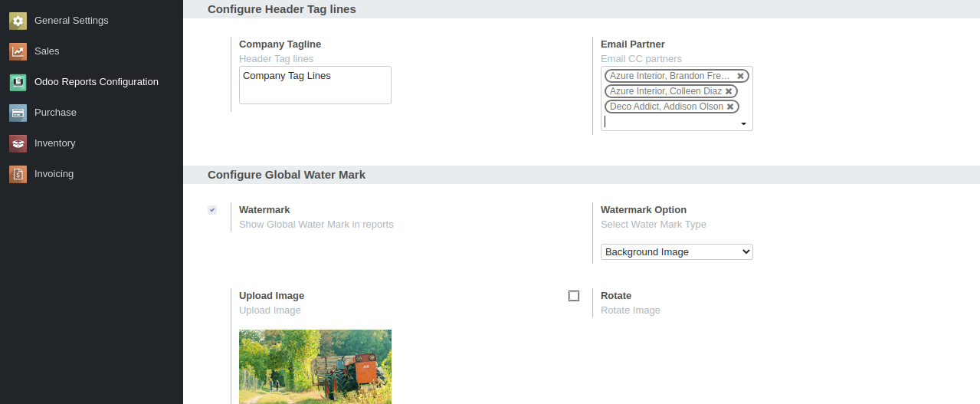Viewport: 980px width, 404px height.
Task: Click the Invoicing document icon
Action: pos(18,174)
